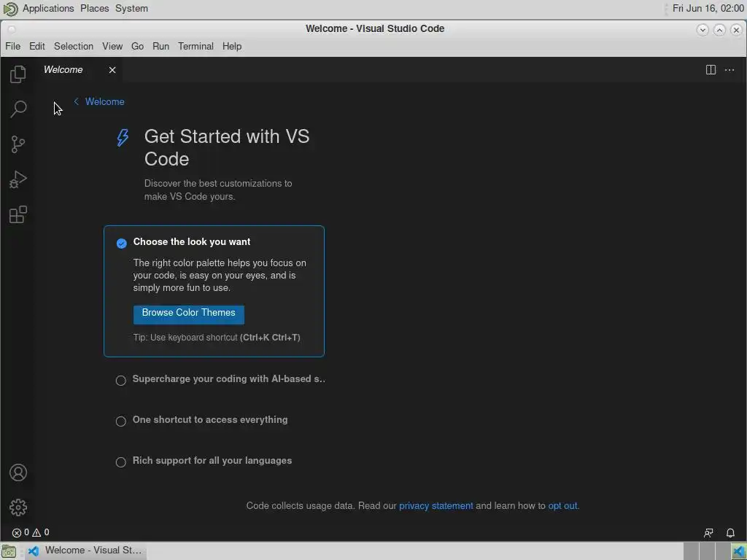747x560 pixels.
Task: Open the Manage gear icon
Action: click(x=18, y=507)
